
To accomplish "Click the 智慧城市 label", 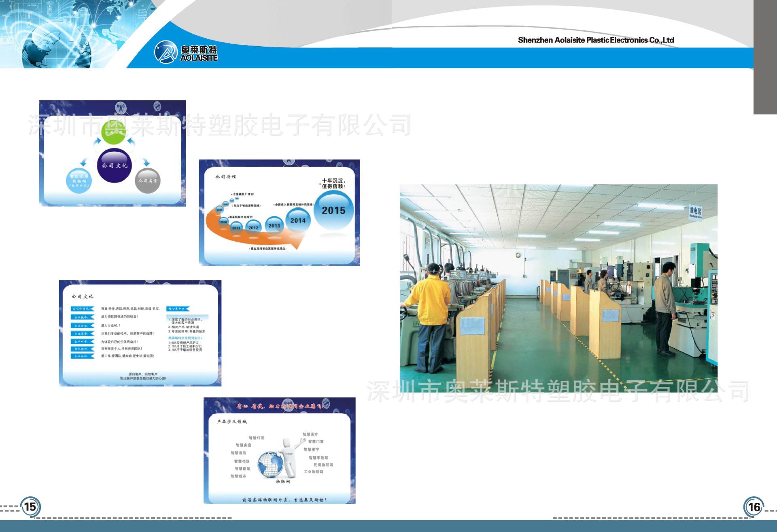I will [238, 476].
